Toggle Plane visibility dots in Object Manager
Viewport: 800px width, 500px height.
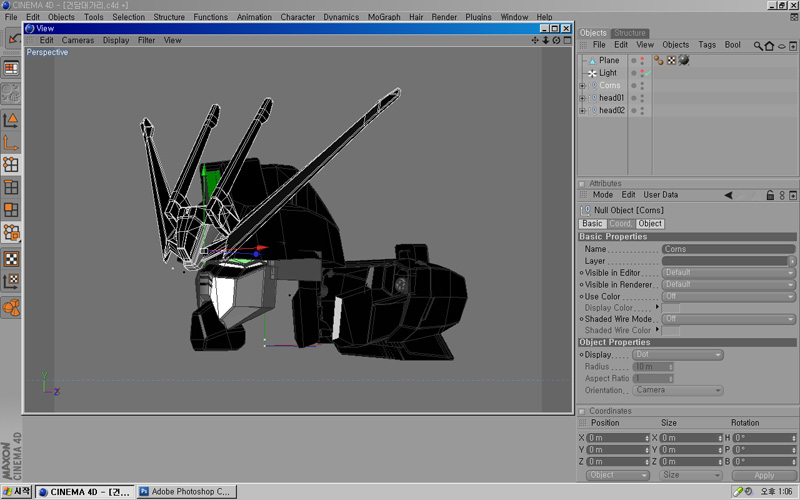(x=642, y=61)
